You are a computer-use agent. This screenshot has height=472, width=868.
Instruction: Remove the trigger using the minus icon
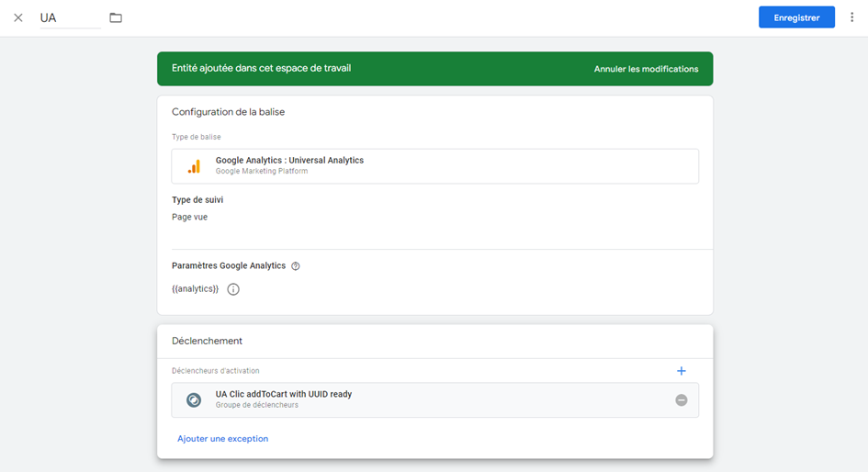(681, 400)
